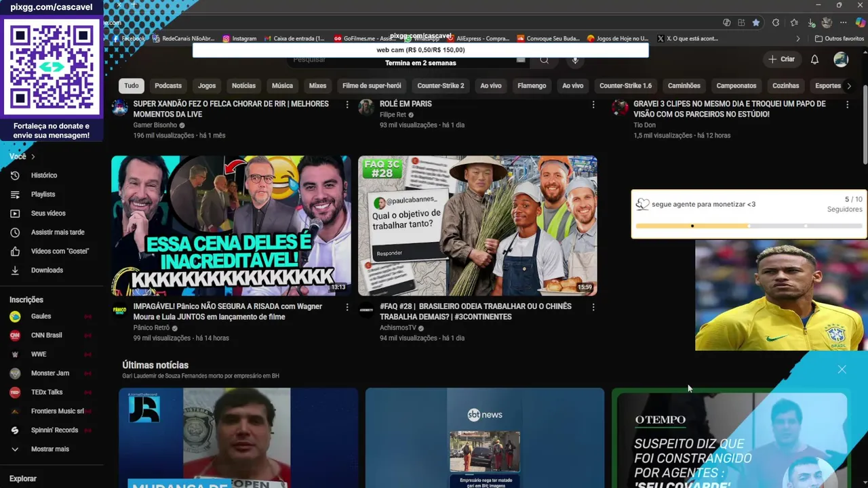
Task: Select the Jogos filter chip
Action: pos(207,86)
